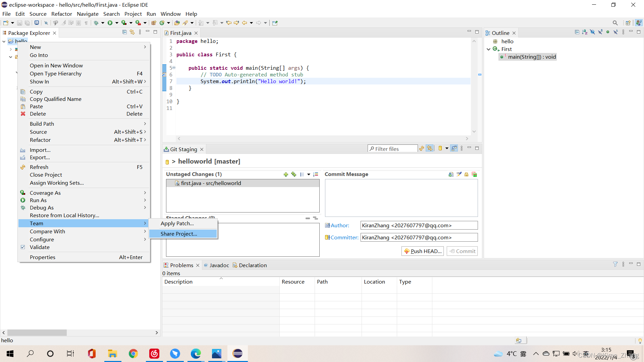Click the New Java Class icon
This screenshot has height=362, width=644.
click(x=162, y=23)
